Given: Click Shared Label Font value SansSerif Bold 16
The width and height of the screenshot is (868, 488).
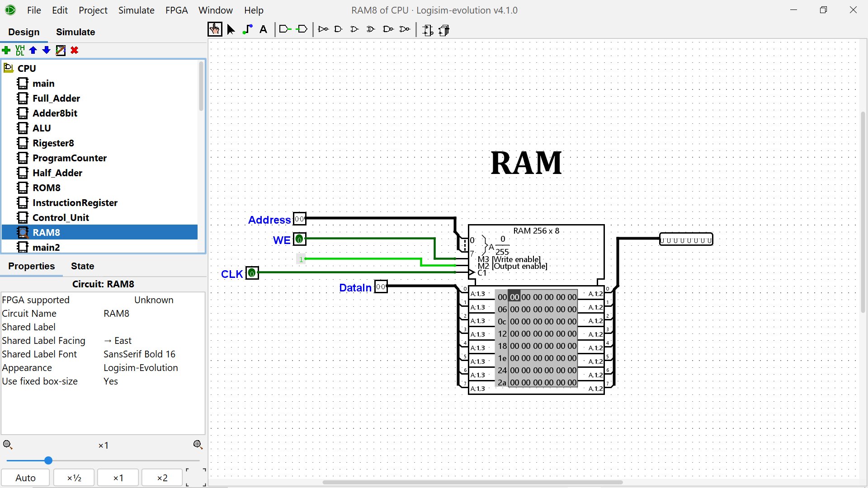Looking at the screenshot, I should coord(153,354).
